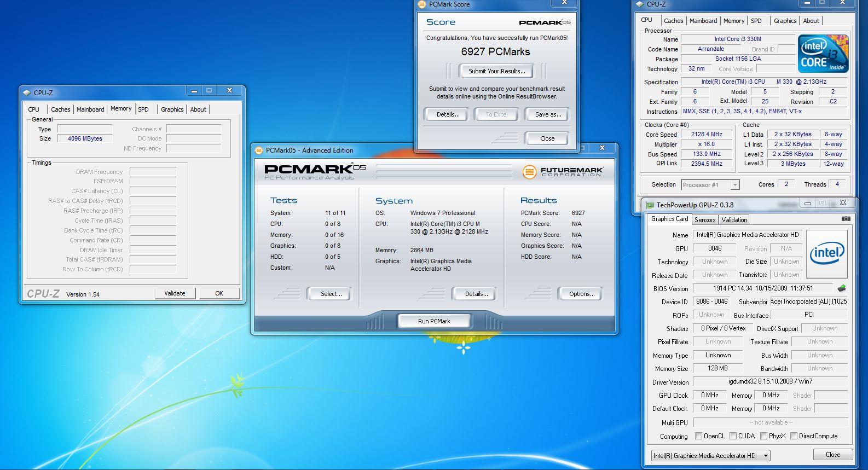Click Submit Your Results button
The image size is (868, 470).
[x=496, y=71]
